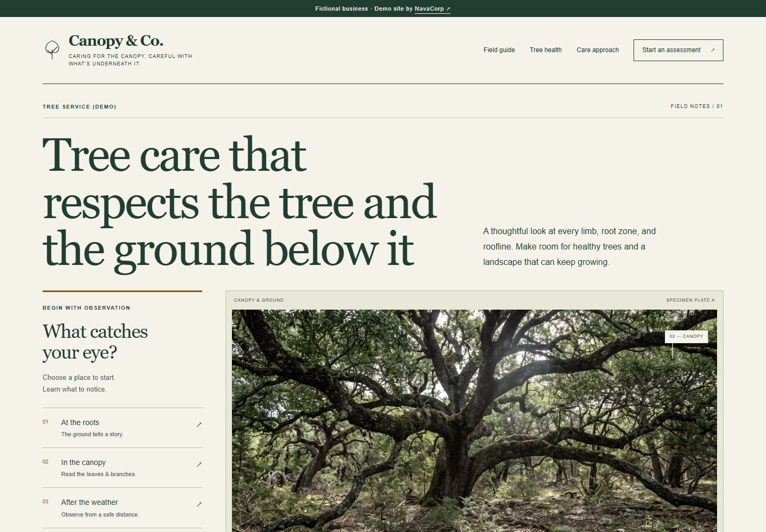Click the arrow icon beside At the roots
Screen dimensions: 766x532
199,425
